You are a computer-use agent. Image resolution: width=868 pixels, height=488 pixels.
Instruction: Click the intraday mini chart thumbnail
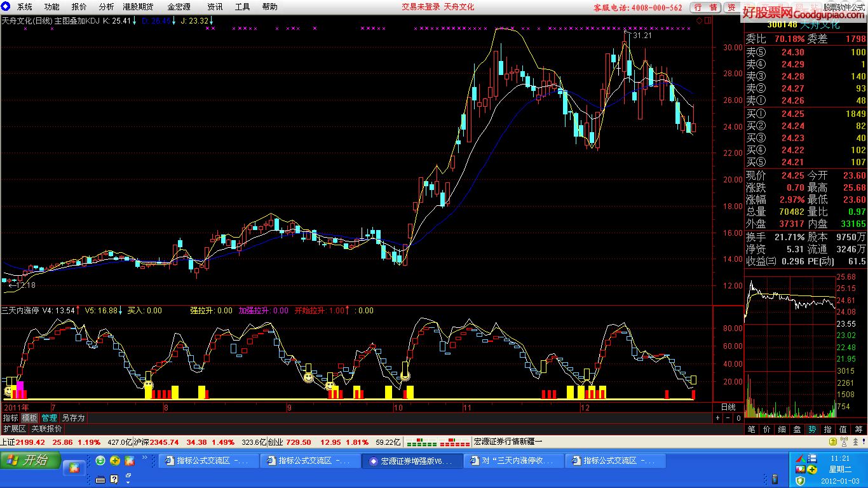tap(791, 346)
